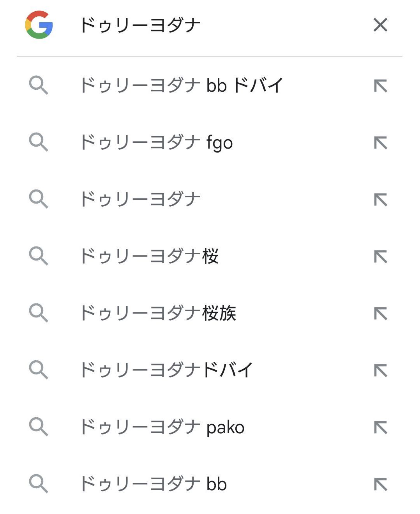The image size is (420, 514).
Task: Click the Google logo icon
Action: (39, 25)
